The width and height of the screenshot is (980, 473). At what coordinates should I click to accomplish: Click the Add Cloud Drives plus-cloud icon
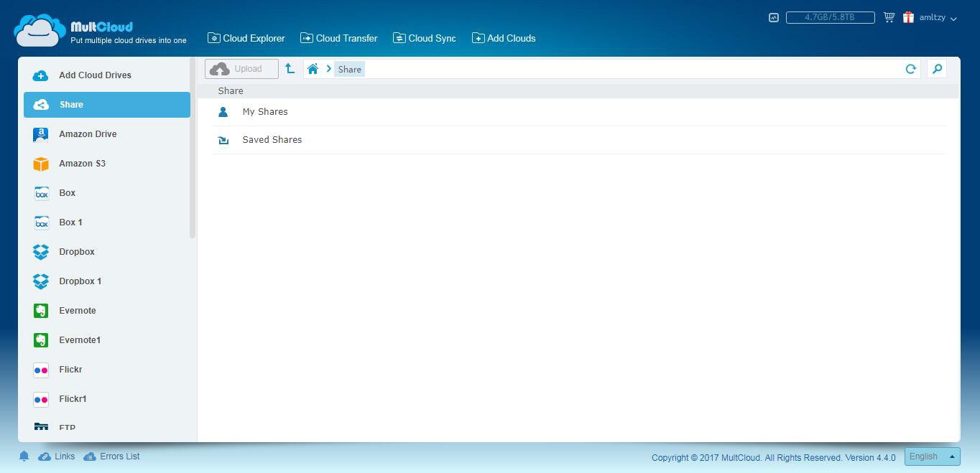tap(41, 75)
